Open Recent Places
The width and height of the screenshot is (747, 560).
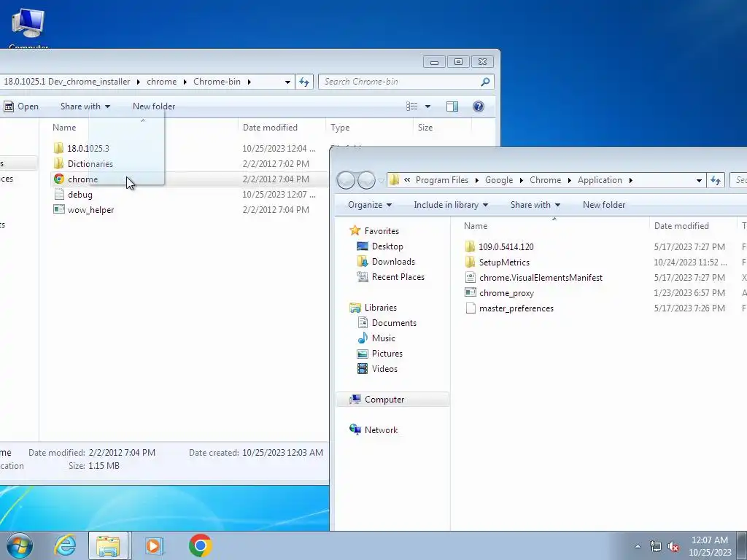[x=398, y=276]
